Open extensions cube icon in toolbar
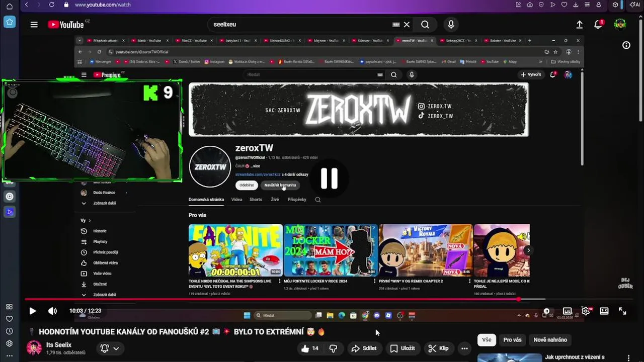Image resolution: width=644 pixels, height=362 pixels. (x=615, y=5)
